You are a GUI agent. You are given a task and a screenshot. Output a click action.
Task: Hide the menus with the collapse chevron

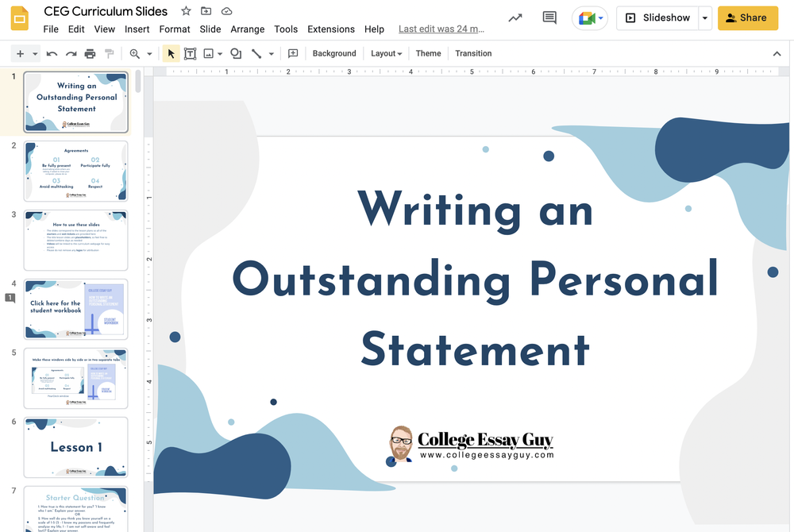click(x=777, y=53)
